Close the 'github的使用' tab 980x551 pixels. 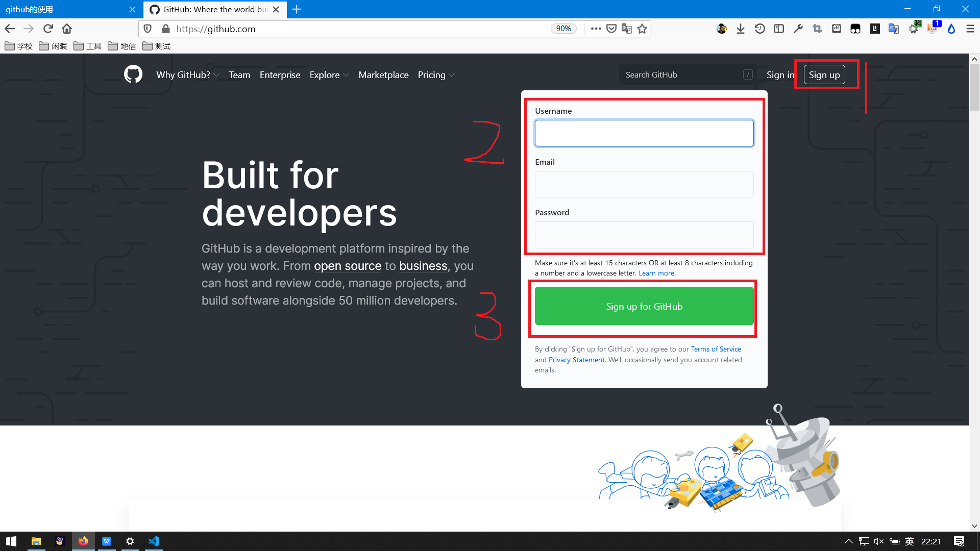132,9
